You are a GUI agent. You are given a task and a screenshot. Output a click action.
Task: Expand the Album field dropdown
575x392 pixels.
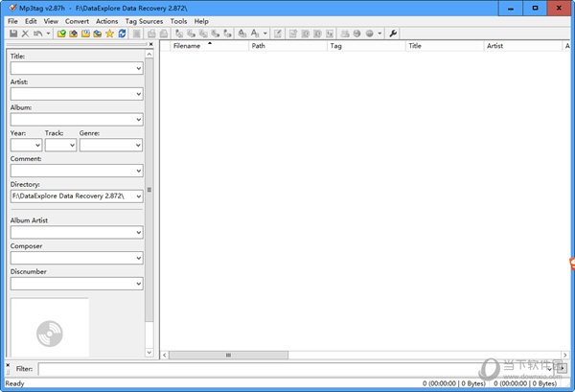coord(139,120)
